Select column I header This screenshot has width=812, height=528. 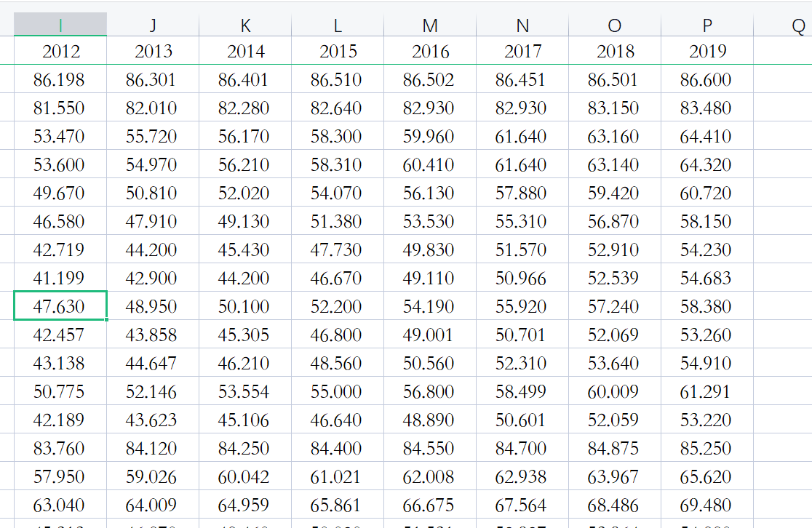pyautogui.click(x=60, y=24)
